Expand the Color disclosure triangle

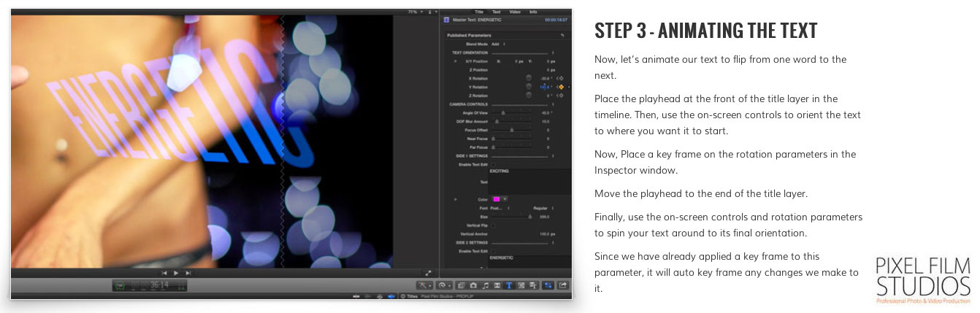tap(455, 199)
